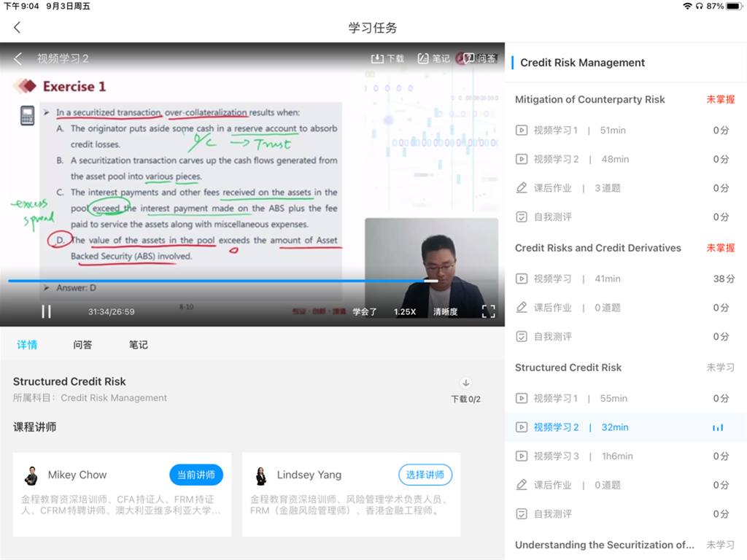The image size is (747, 560).
Task: Click the video progress bar handle
Action: tap(430, 281)
